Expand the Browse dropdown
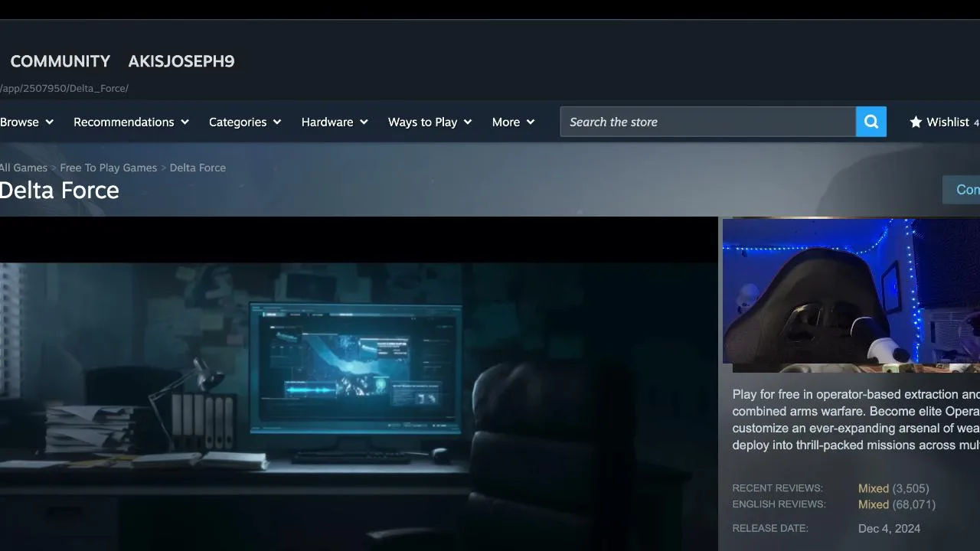The width and height of the screenshot is (980, 551). [x=27, y=122]
